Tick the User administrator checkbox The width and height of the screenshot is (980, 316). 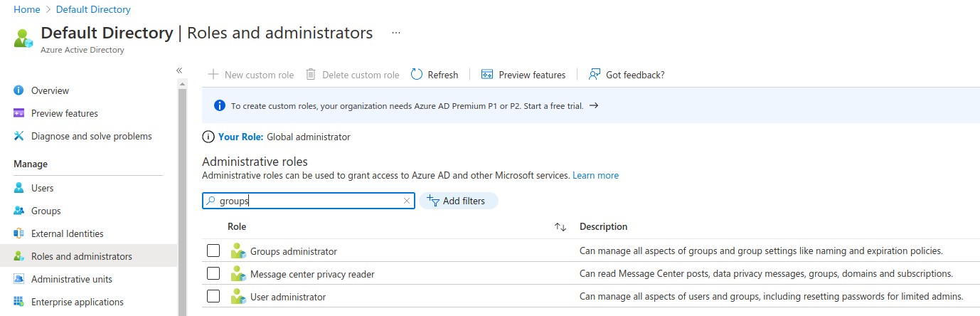pyautogui.click(x=213, y=296)
